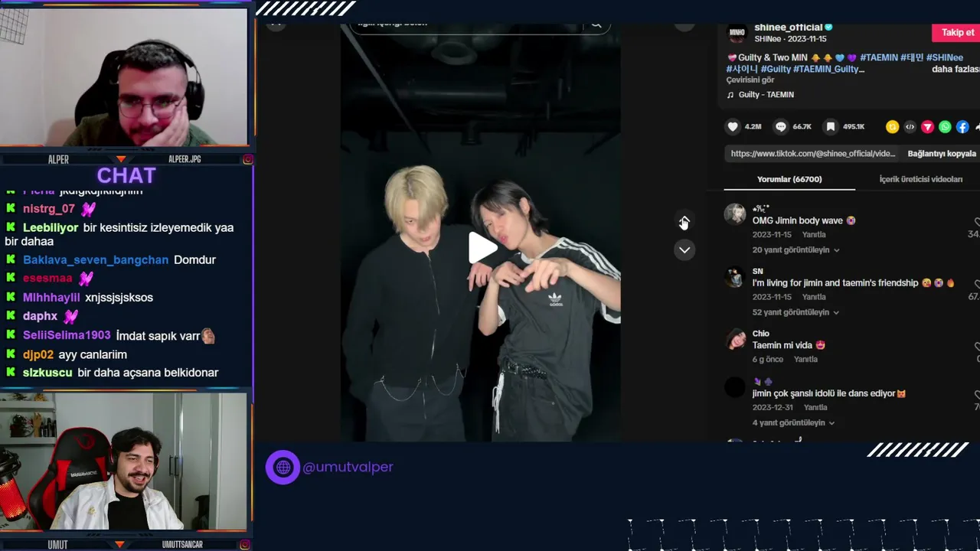This screenshot has height=551, width=980.
Task: Open avatar of OMG Jimin body wave commenter
Action: [x=735, y=214]
